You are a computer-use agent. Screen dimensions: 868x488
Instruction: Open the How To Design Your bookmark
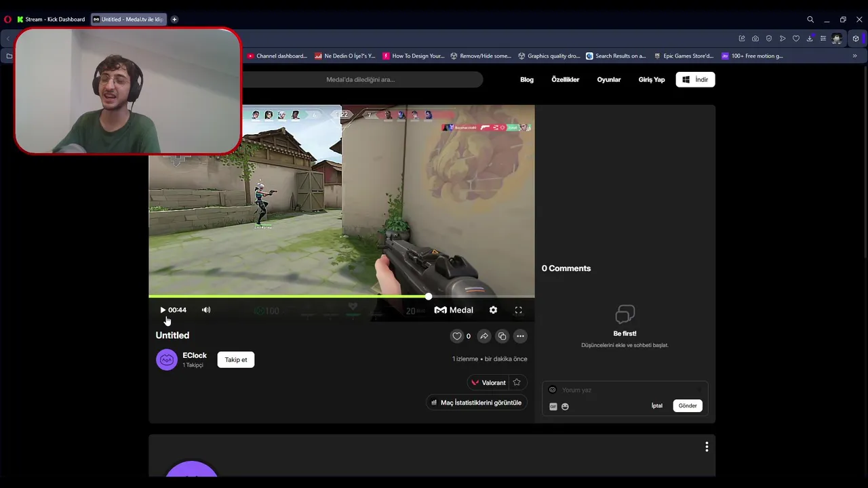click(414, 56)
